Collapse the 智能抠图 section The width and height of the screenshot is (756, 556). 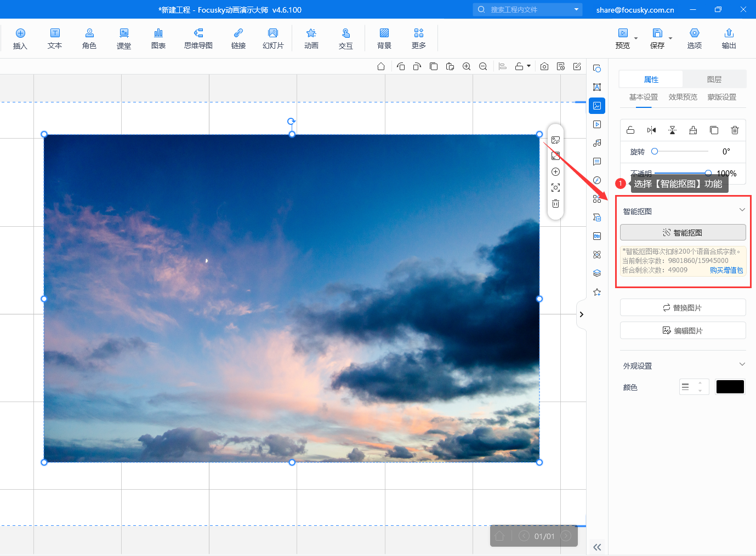(x=742, y=210)
